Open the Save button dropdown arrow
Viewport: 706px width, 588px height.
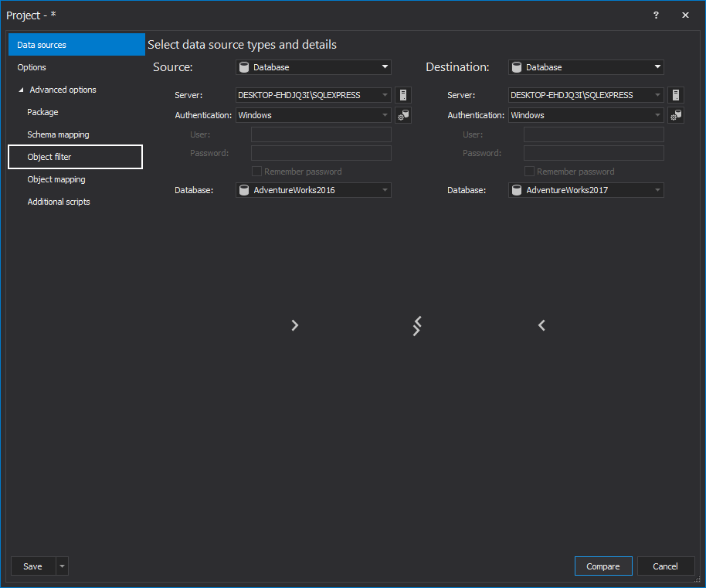[x=62, y=566]
